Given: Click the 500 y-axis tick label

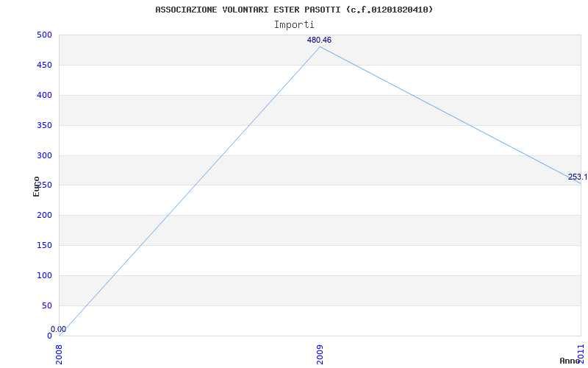Looking at the screenshot, I should tap(44, 35).
